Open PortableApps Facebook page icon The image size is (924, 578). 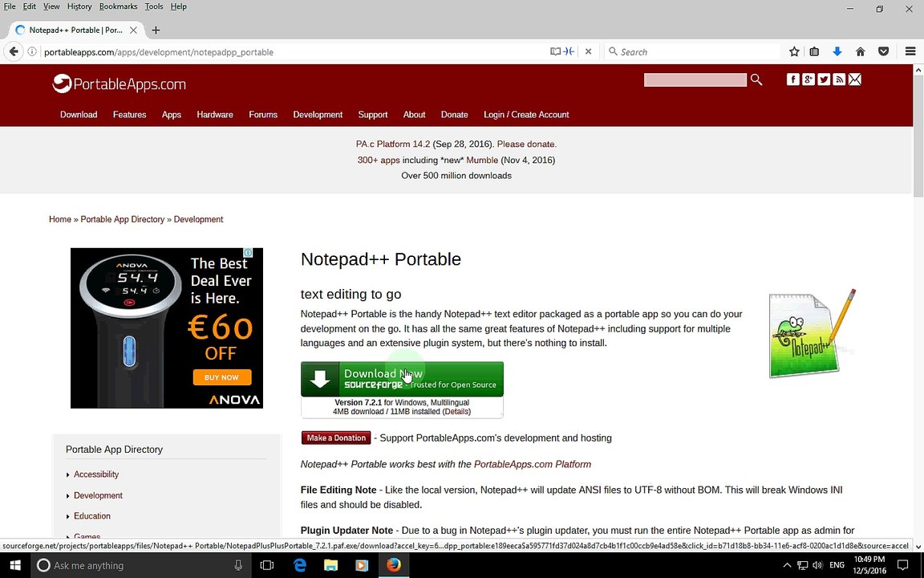pos(792,79)
